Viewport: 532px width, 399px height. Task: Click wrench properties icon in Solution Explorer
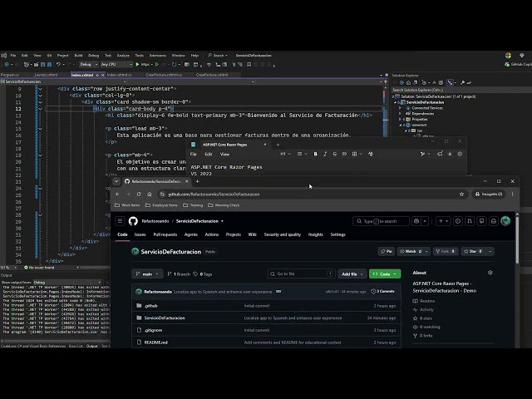click(x=462, y=82)
